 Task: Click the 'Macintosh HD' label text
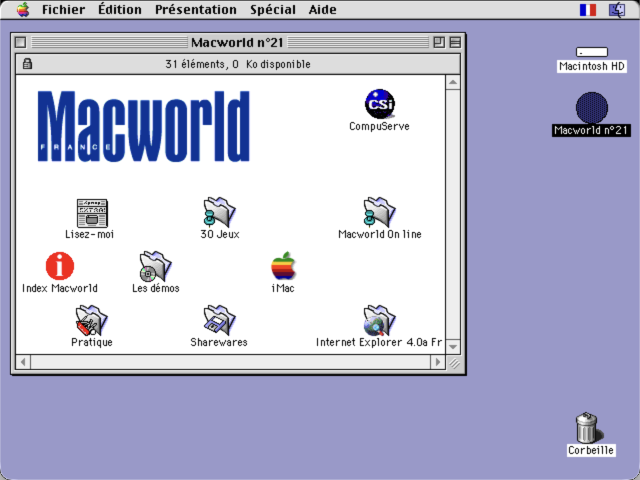(591, 66)
